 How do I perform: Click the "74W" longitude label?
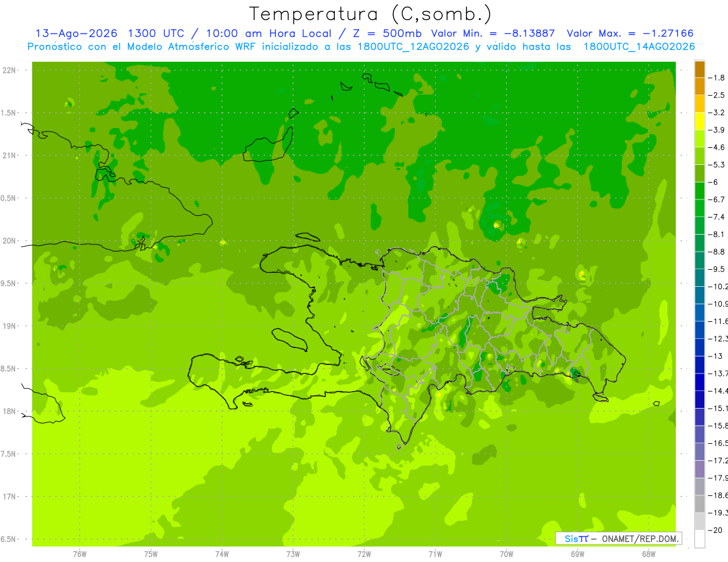pos(222,554)
